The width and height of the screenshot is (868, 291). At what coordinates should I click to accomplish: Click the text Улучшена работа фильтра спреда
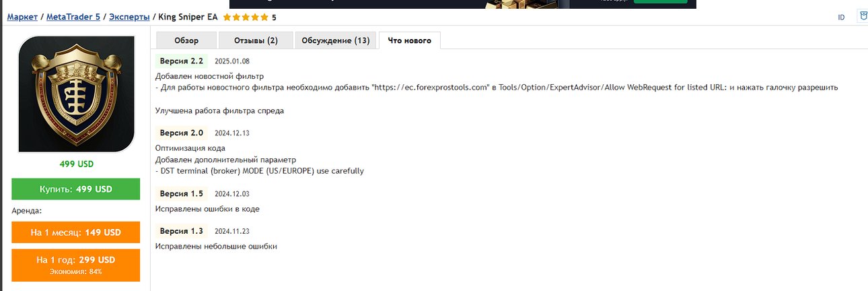(219, 111)
